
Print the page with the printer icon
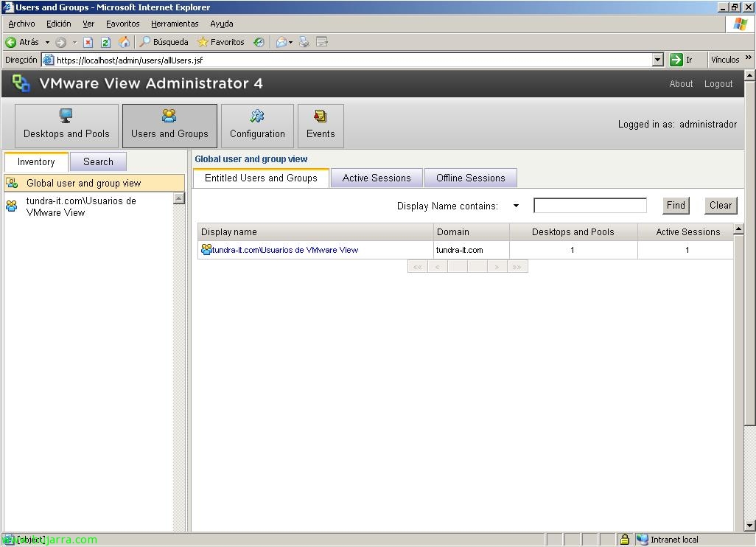click(304, 43)
